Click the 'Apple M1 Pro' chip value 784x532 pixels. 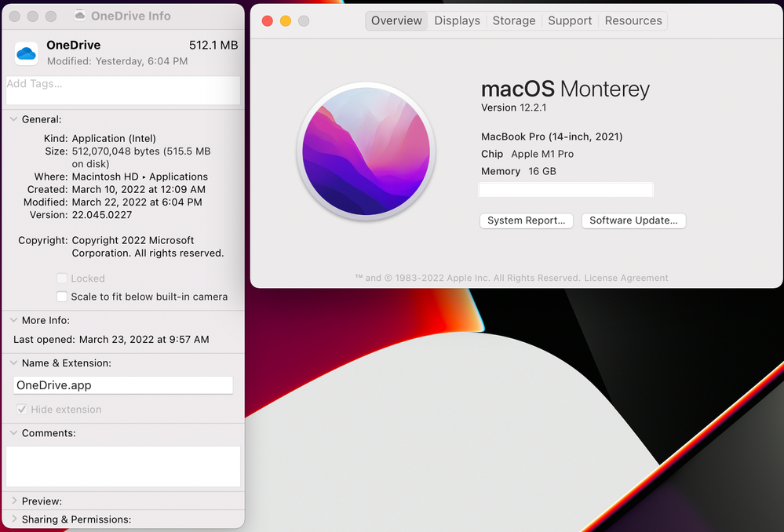(x=542, y=154)
